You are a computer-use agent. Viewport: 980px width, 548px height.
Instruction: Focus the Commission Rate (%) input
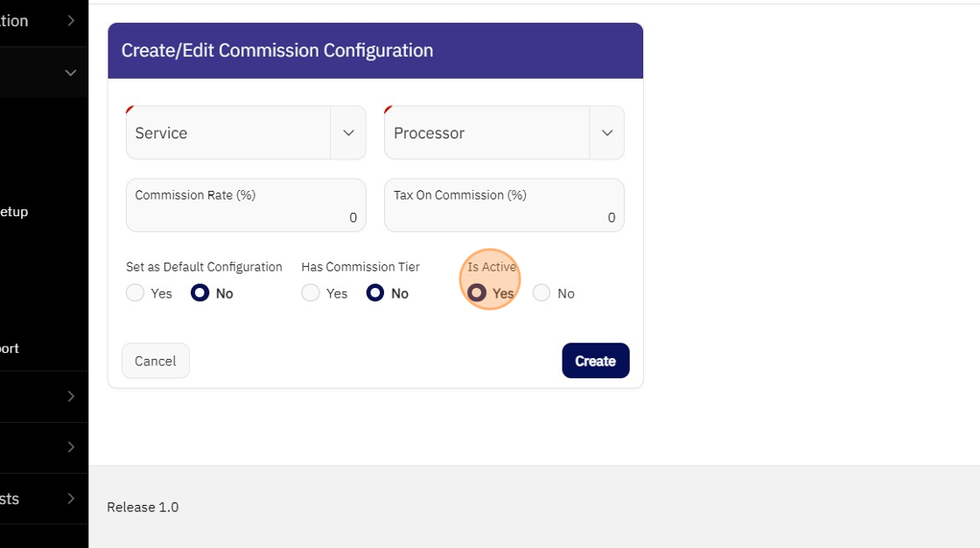click(246, 215)
